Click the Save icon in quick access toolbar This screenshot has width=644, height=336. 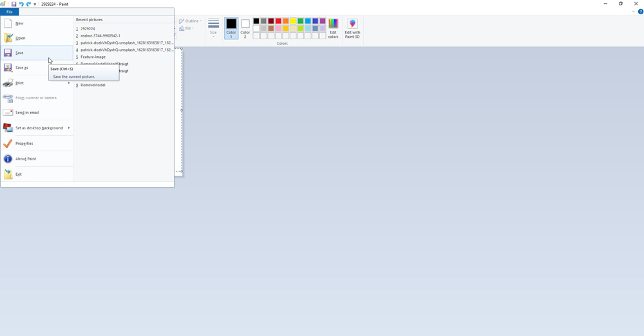14,4
